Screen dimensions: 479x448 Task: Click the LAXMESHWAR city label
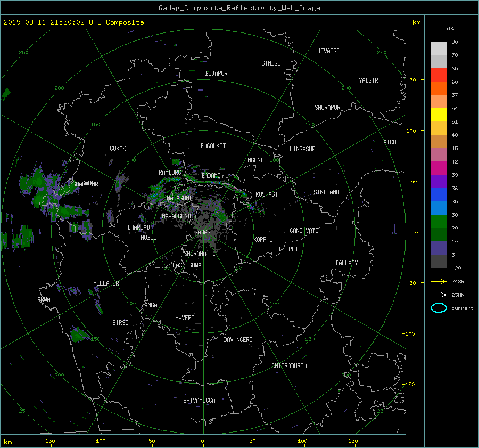[188, 265]
